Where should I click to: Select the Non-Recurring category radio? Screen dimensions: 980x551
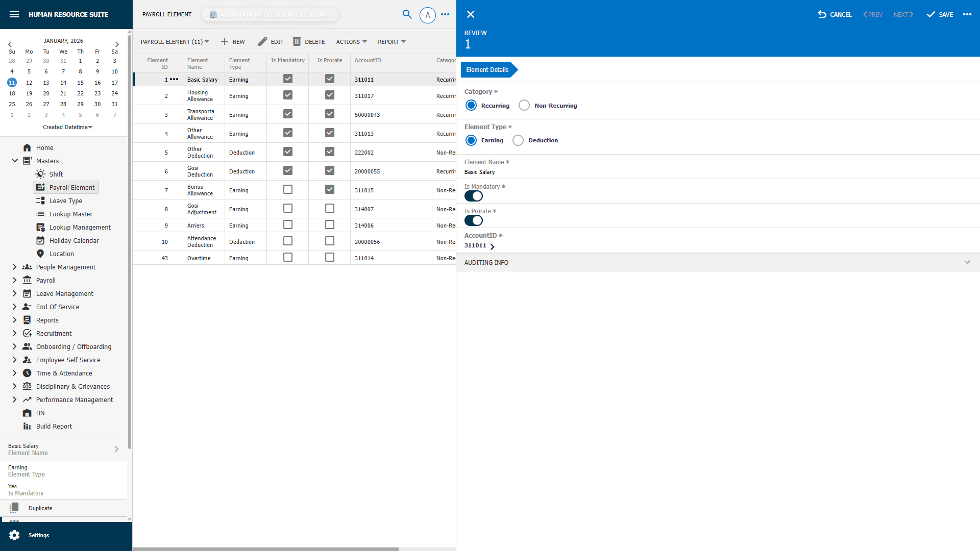[524, 105]
